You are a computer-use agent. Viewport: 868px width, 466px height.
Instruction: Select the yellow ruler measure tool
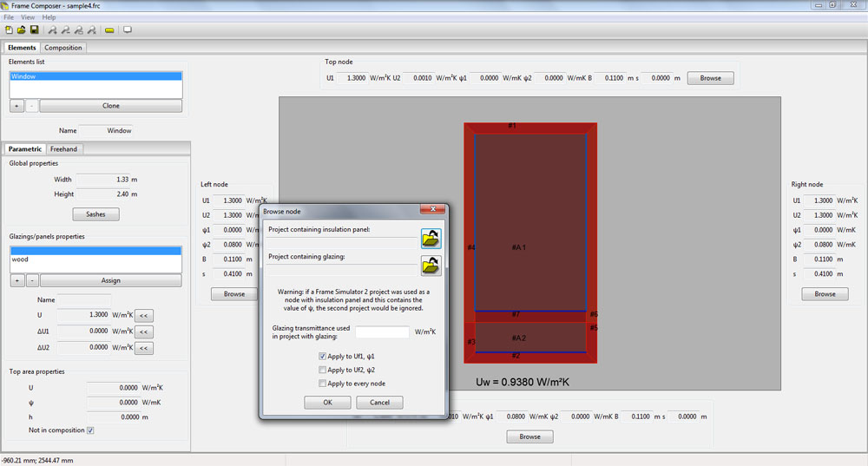click(109, 30)
